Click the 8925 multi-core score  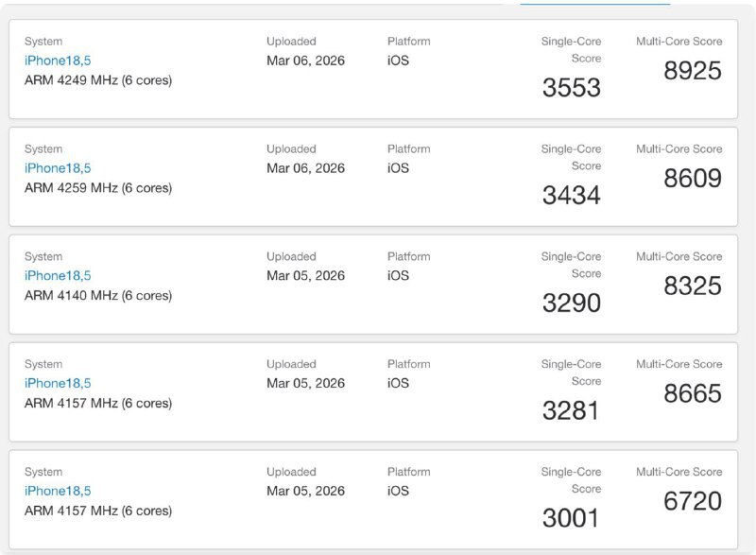693,71
